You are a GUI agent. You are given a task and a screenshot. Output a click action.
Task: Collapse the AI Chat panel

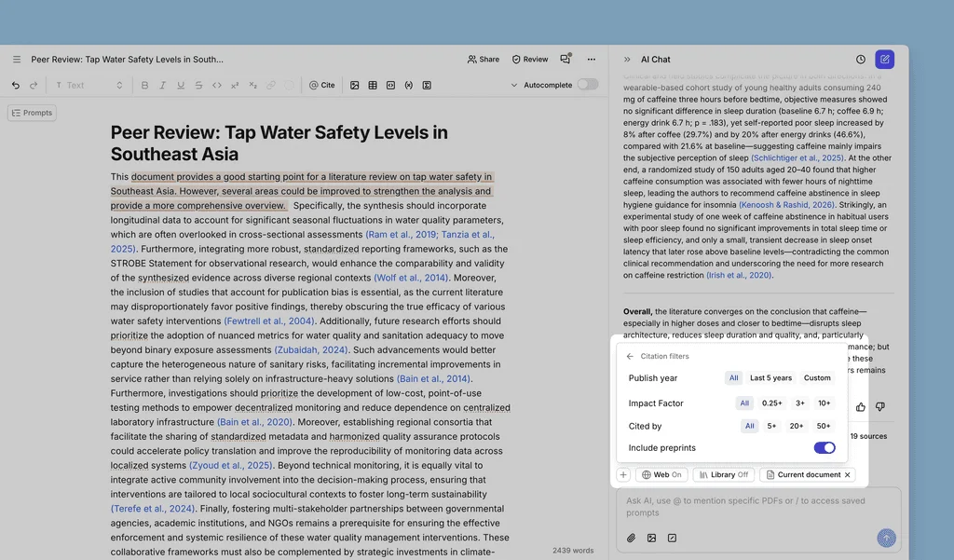[627, 60]
